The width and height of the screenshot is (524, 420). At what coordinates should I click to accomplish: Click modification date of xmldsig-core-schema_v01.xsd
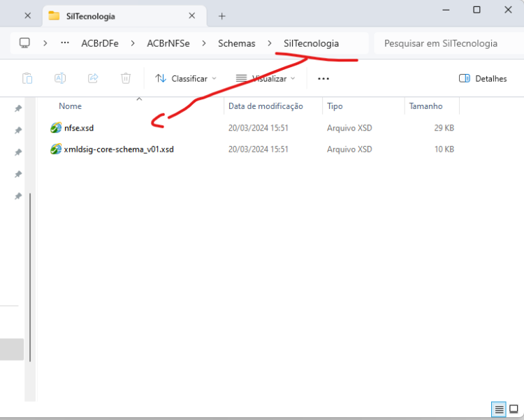pos(258,149)
